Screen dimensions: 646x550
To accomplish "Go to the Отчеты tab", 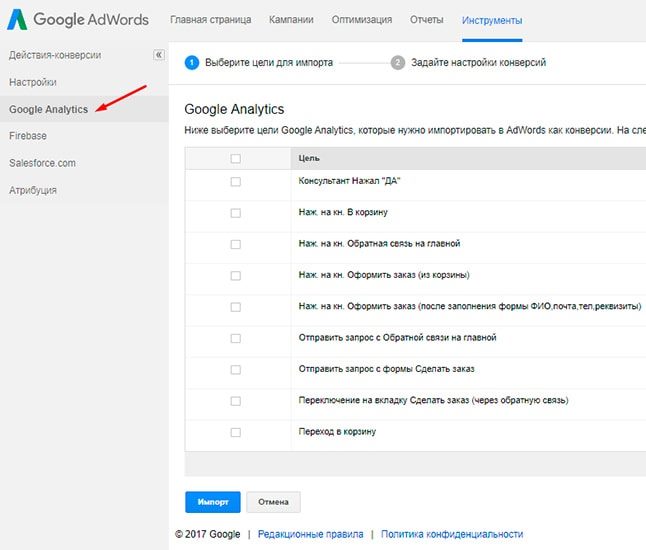I will point(426,20).
